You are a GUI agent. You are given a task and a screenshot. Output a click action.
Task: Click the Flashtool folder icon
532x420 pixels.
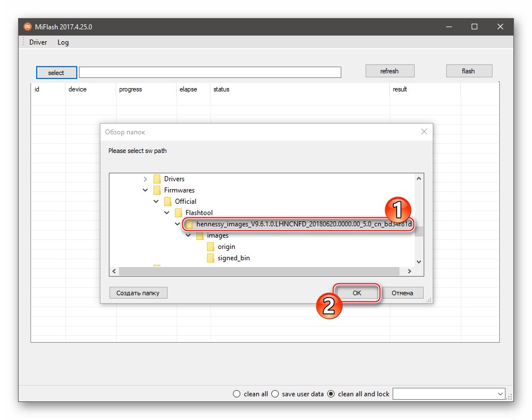pos(178,213)
